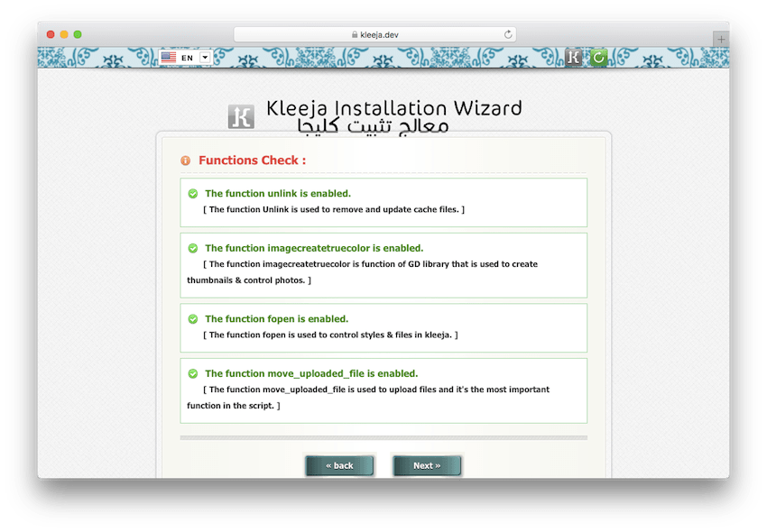Click the EN language label
Image resolution: width=767 pixels, height=532 pixels.
[188, 58]
